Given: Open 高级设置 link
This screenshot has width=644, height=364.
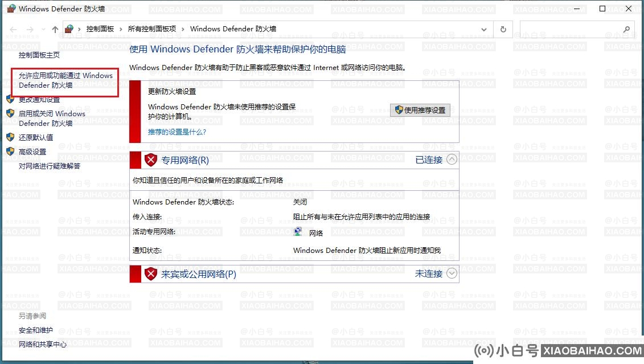Looking at the screenshot, I should tap(32, 152).
